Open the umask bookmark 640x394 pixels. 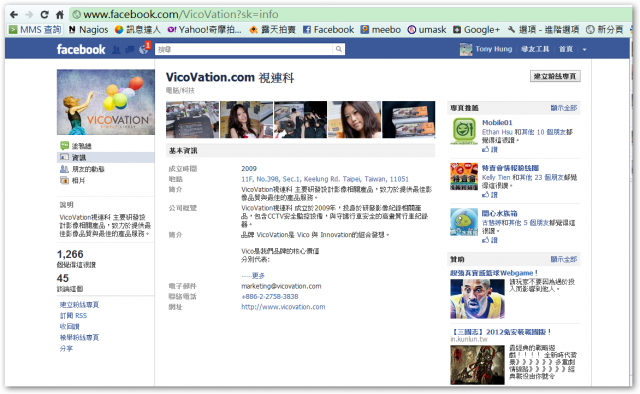pyautogui.click(x=427, y=29)
